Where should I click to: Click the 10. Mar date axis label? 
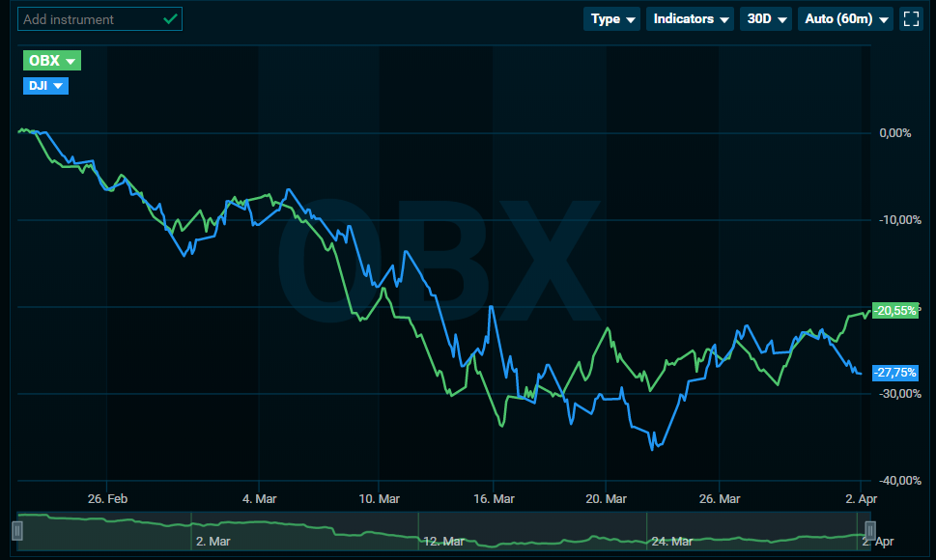pos(379,498)
